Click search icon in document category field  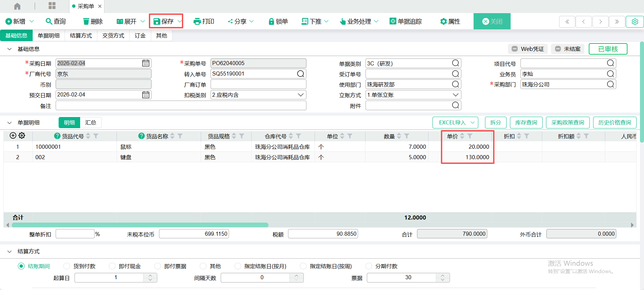click(455, 63)
